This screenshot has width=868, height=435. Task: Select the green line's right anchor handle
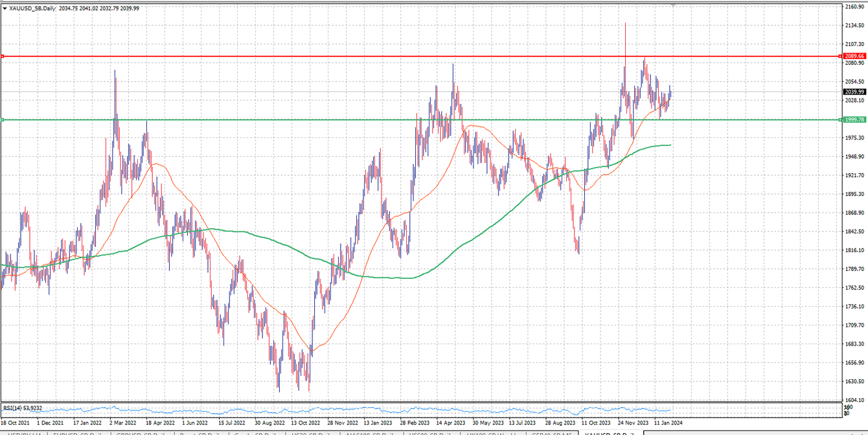click(x=840, y=120)
